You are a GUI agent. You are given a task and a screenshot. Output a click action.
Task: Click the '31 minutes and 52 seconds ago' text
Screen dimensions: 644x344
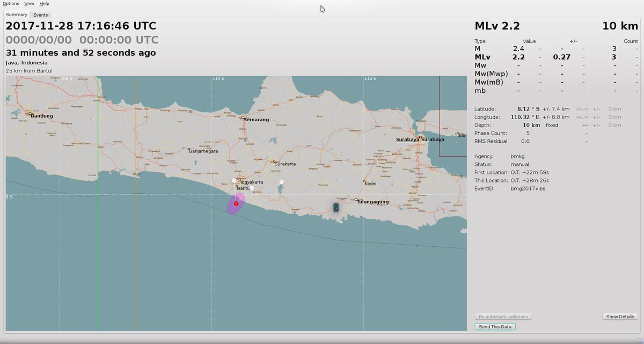81,53
